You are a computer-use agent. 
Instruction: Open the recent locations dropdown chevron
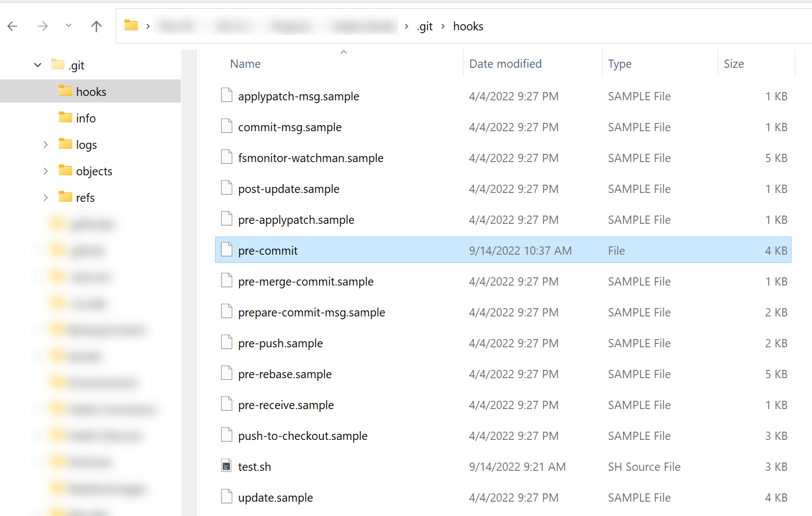(68, 25)
